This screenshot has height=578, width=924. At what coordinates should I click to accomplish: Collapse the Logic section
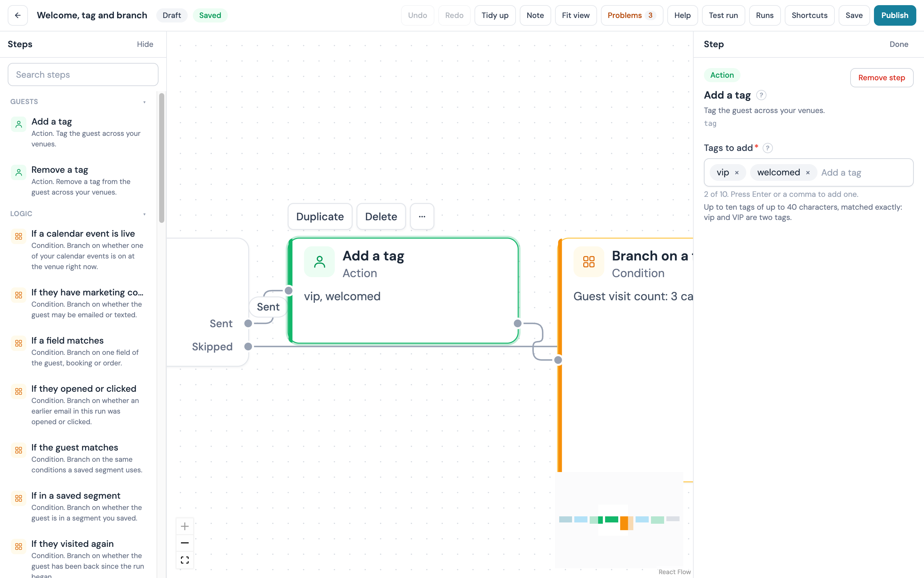144,214
